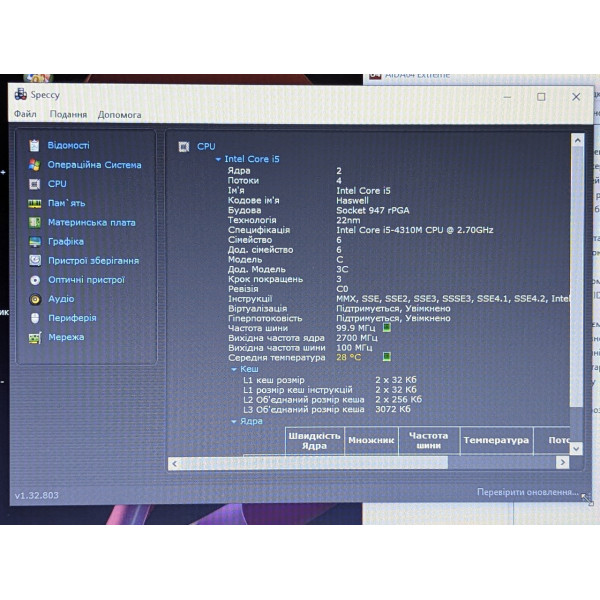Image resolution: width=600 pixels, height=600 pixels.
Task: Click the Оптичні пристрої disc icon
Action: tap(35, 280)
